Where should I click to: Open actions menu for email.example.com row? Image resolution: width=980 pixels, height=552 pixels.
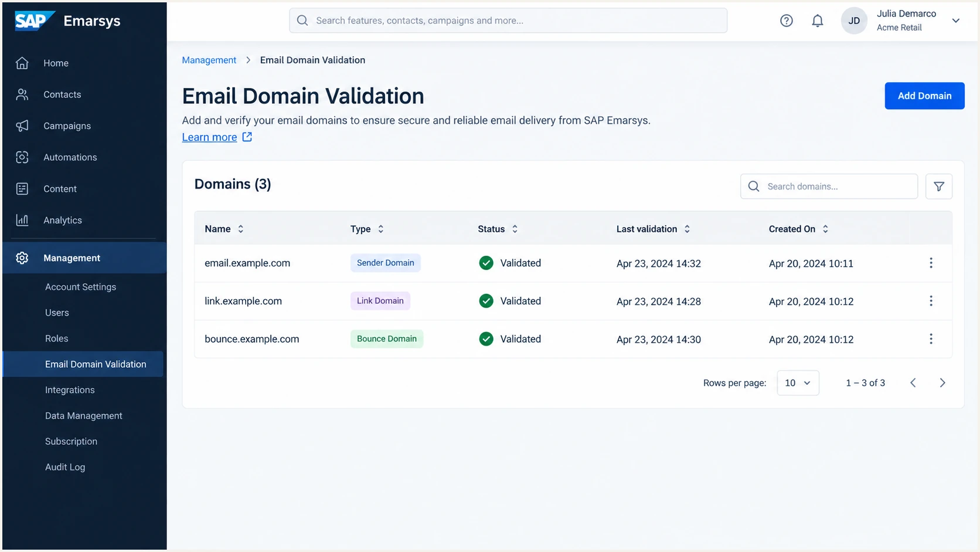click(931, 263)
